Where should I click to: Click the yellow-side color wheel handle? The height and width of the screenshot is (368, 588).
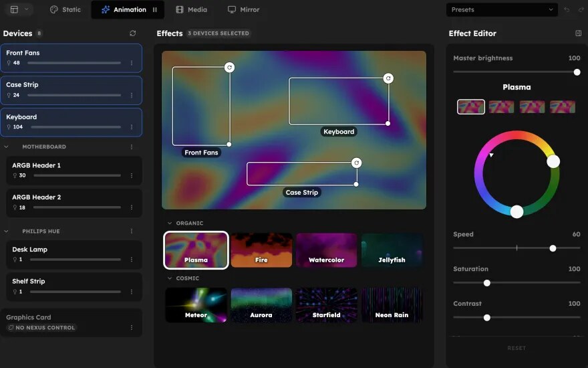(553, 162)
